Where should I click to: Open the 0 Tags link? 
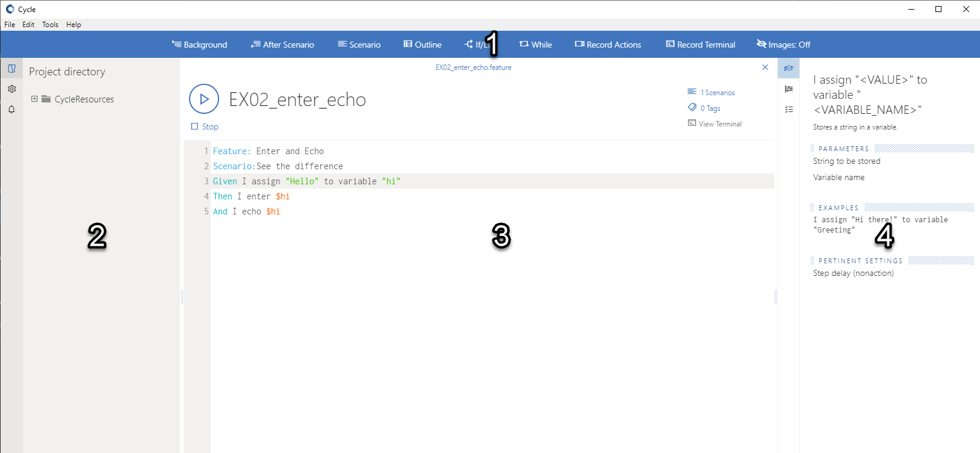pyautogui.click(x=713, y=108)
